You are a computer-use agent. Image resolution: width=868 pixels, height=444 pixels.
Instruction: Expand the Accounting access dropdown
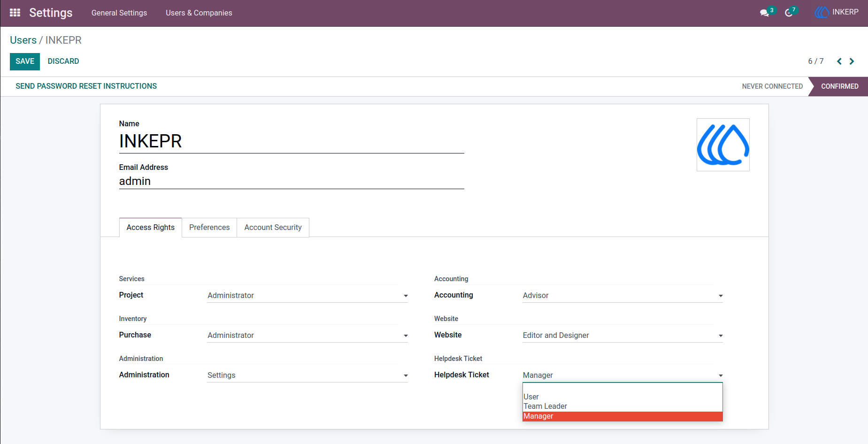pyautogui.click(x=622, y=295)
